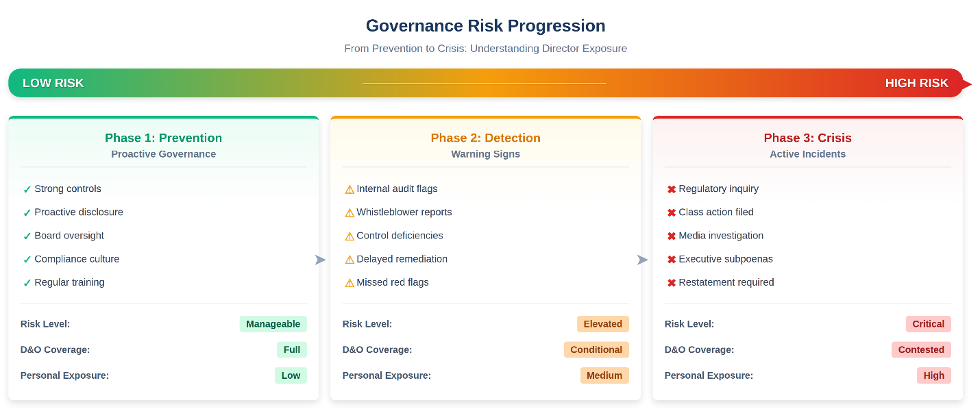The image size is (980, 420).
Task: Click the Governance Risk Progression title
Action: 485,26
